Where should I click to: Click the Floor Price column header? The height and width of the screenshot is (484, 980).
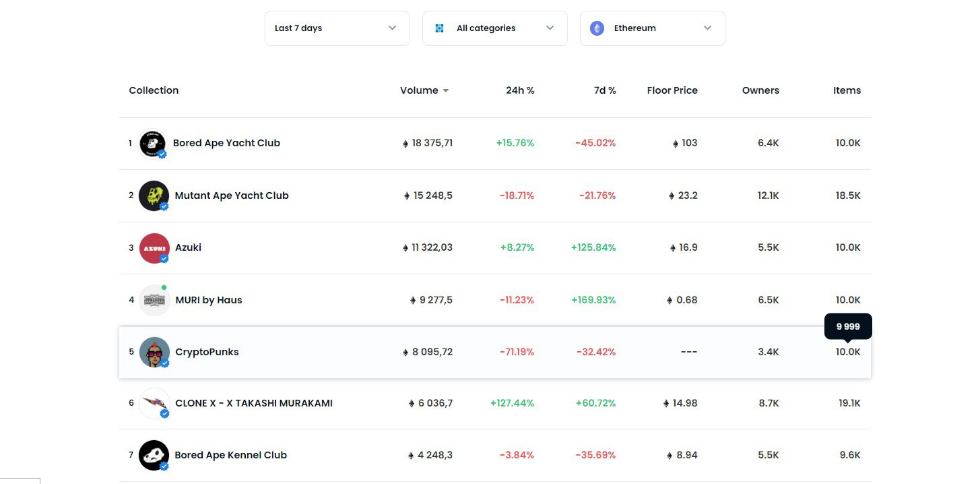672,90
